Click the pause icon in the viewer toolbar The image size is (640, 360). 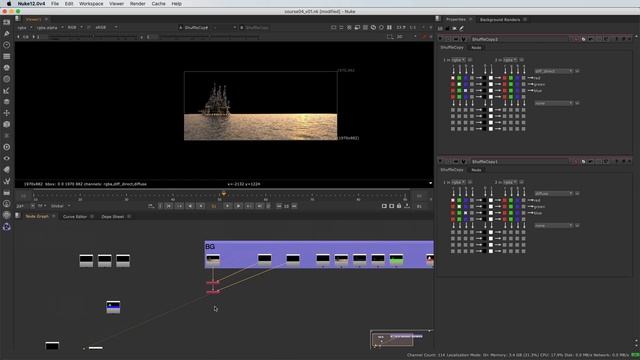click(389, 27)
